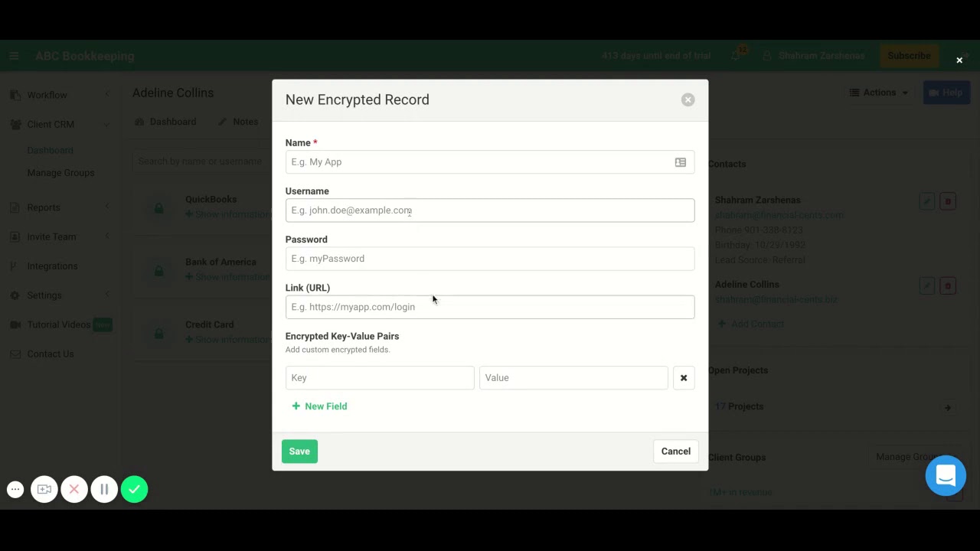This screenshot has width=980, height=551.
Task: Open Manage Groups in the sidebar
Action: pos(60,173)
